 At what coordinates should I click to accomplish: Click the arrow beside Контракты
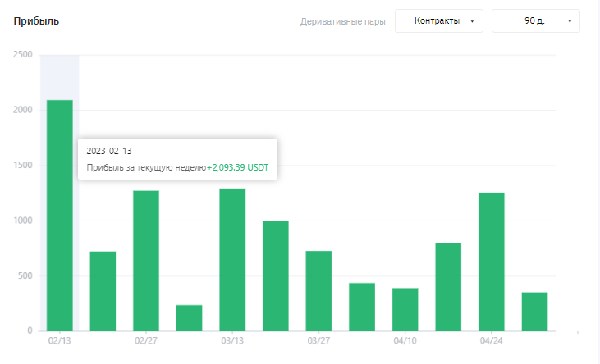pos(472,21)
